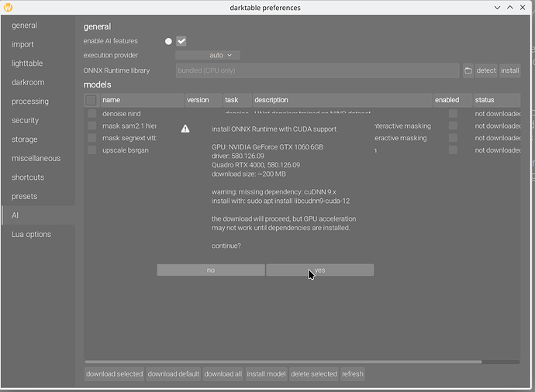Open the Lua options preferences tab
Image resolution: width=535 pixels, height=392 pixels.
[x=31, y=234]
